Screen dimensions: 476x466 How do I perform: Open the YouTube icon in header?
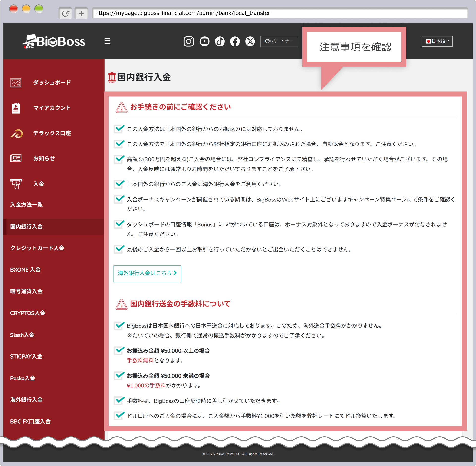[x=204, y=41]
